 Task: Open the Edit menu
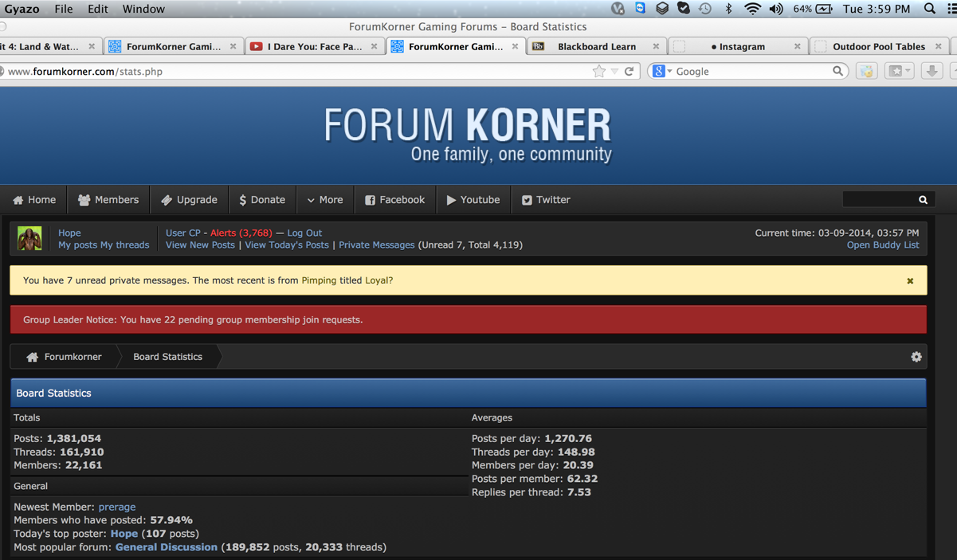[98, 9]
